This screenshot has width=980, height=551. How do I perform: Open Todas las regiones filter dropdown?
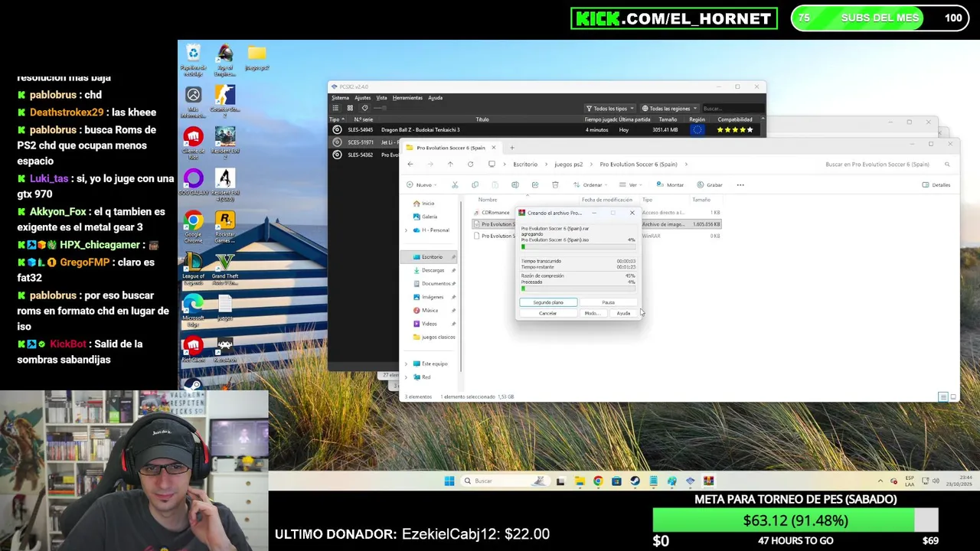[669, 108]
